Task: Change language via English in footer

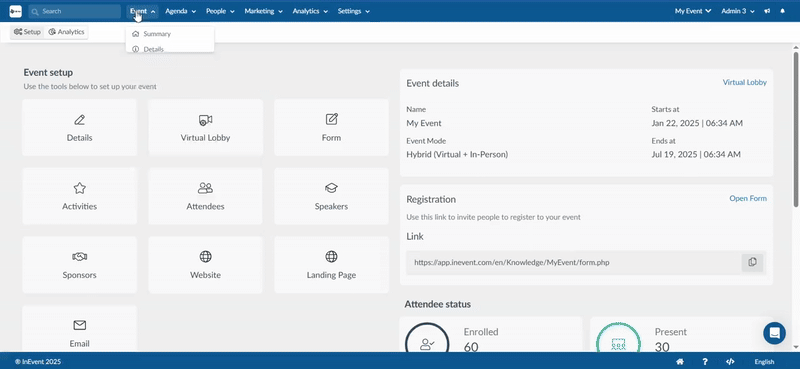Action: click(764, 362)
